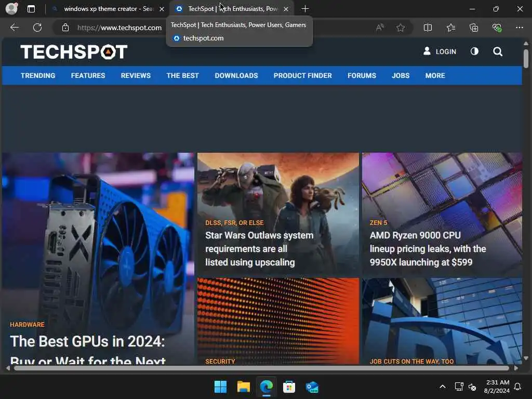Screen dimensions: 532x399
Task: Open the tab actions menu icon
Action: 31,9
